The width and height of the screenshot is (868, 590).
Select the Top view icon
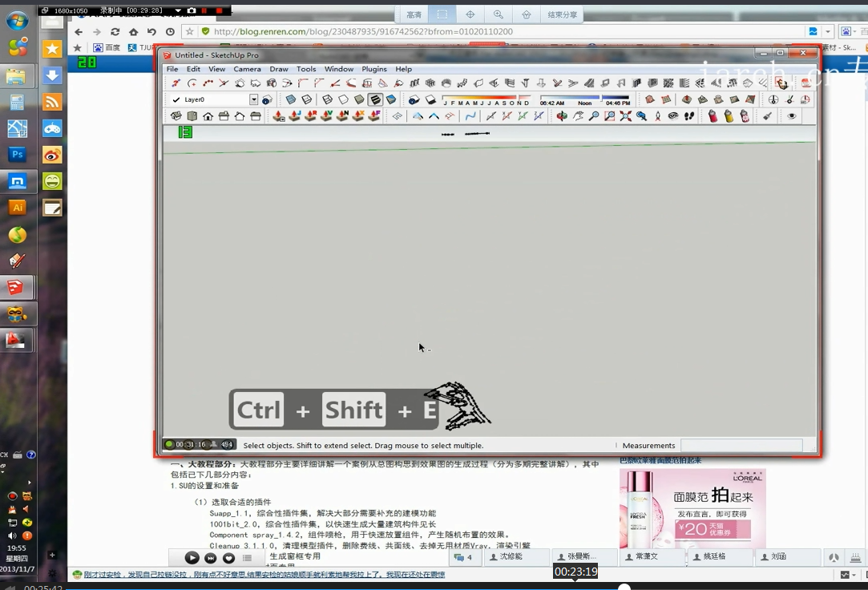pos(192,116)
